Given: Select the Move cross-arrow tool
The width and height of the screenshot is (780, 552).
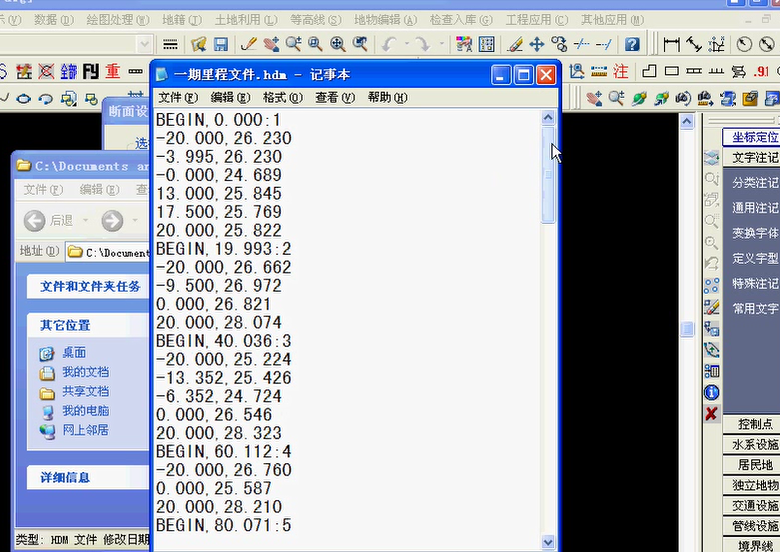Looking at the screenshot, I should (537, 45).
